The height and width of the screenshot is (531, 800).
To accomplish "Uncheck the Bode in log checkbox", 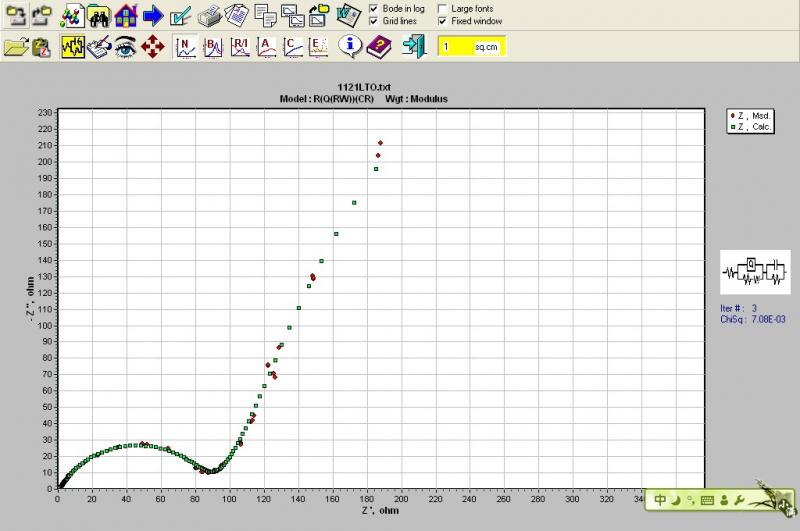I will coord(373,9).
